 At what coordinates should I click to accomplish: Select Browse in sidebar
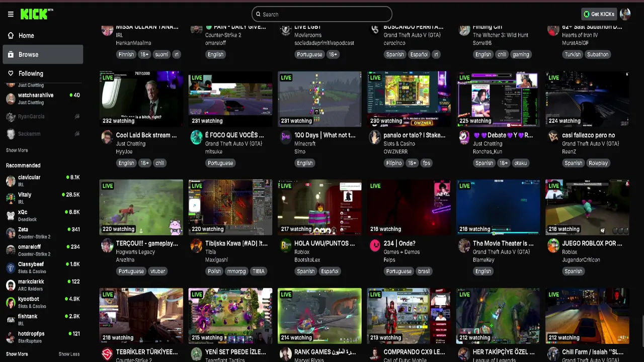coord(43,54)
